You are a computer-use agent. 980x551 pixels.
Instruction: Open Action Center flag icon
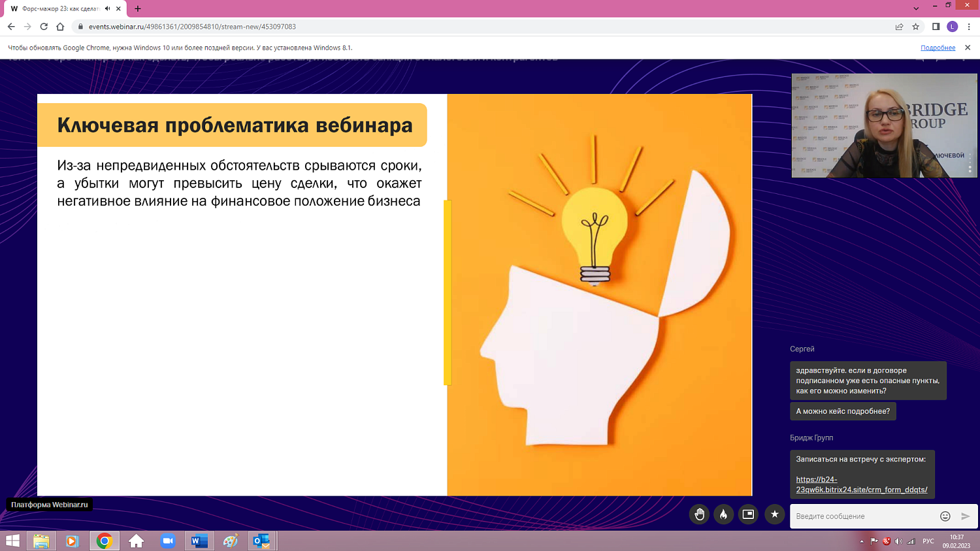[x=874, y=541]
